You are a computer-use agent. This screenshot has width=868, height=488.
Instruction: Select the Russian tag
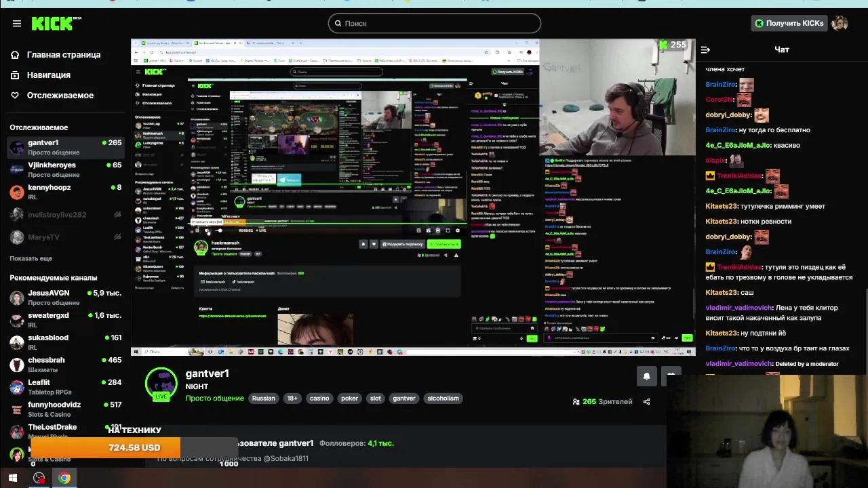point(264,399)
